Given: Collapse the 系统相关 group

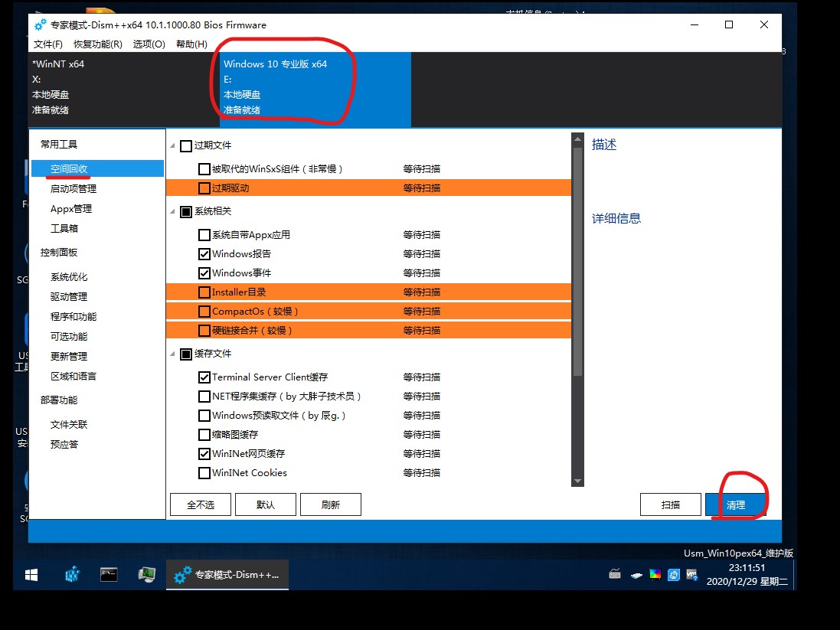Looking at the screenshot, I should pos(172,211).
